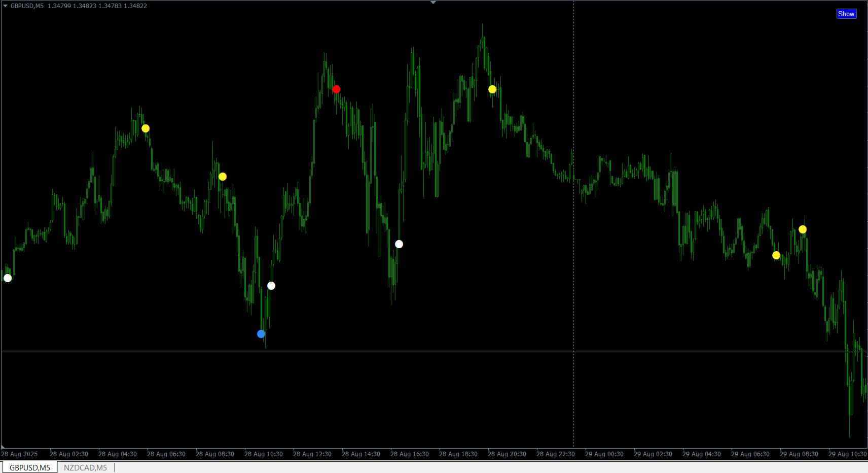The image size is (868, 473).
Task: Select the yellow dot above 28 Aug 08:30 label
Action: pyautogui.click(x=223, y=177)
